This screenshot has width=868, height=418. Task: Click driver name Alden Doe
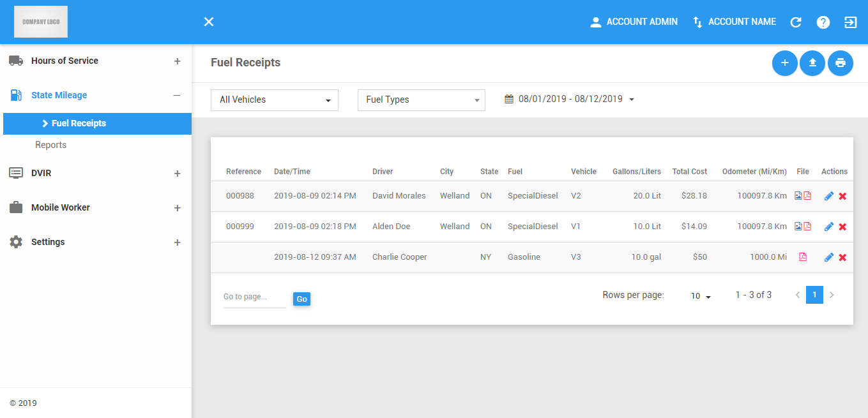click(392, 227)
